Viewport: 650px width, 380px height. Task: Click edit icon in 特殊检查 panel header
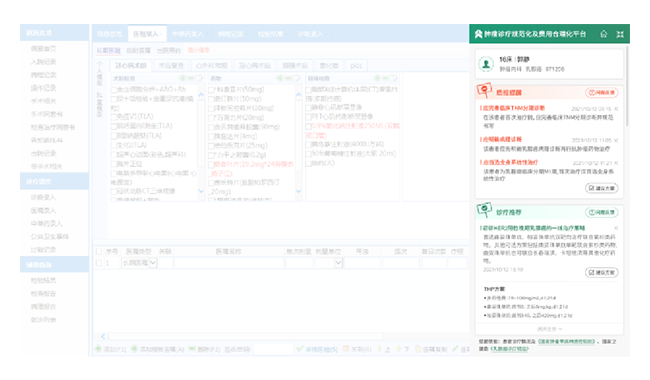pyautogui.click(x=393, y=78)
